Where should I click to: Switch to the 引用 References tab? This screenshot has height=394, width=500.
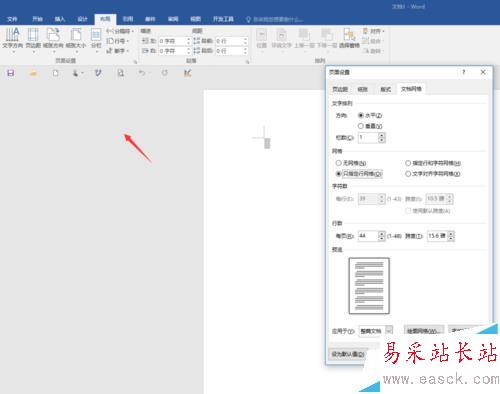(128, 19)
